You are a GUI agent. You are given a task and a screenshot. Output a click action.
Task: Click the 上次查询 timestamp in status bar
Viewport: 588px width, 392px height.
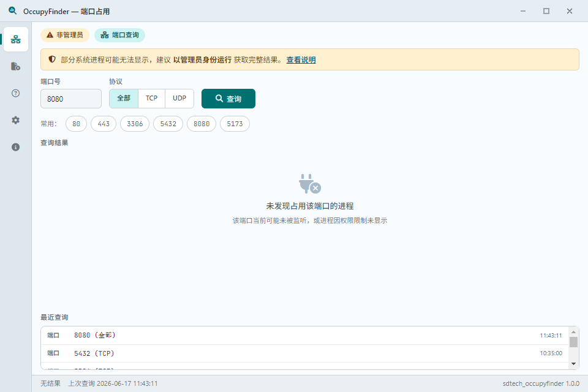click(x=113, y=383)
